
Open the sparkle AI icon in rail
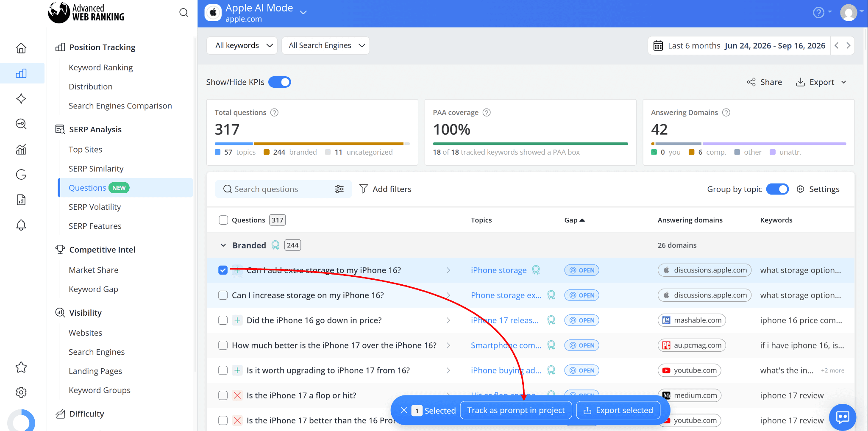click(21, 99)
